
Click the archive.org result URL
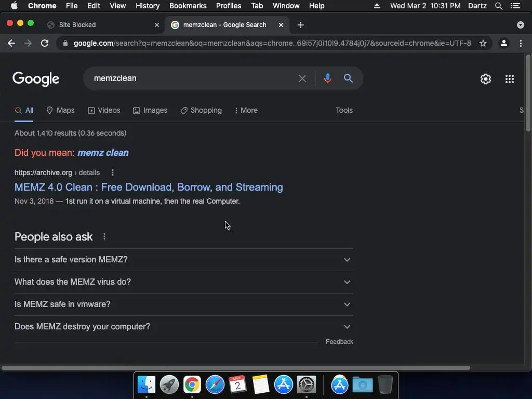[x=57, y=172]
